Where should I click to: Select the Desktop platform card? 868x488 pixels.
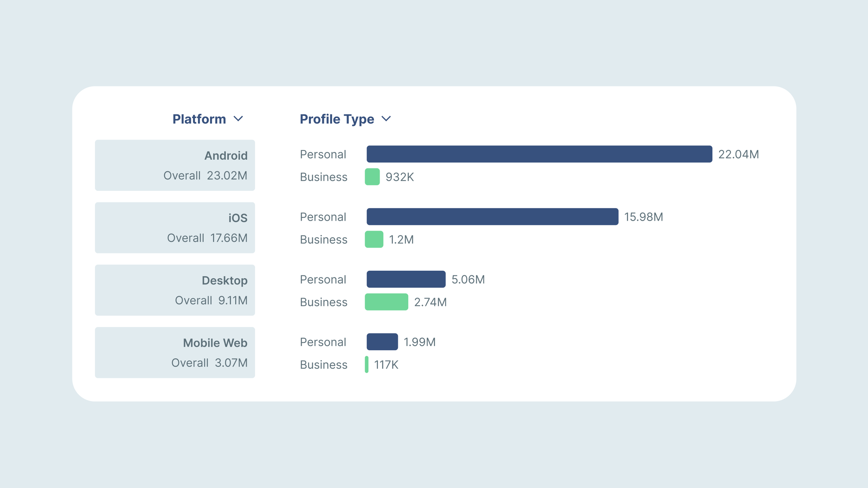[x=175, y=290]
